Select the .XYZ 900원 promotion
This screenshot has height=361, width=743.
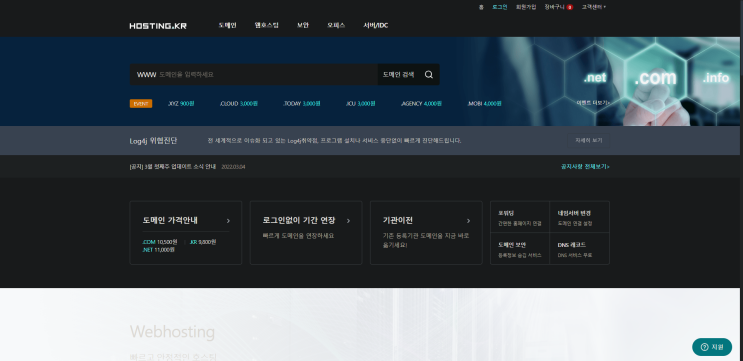coord(181,103)
